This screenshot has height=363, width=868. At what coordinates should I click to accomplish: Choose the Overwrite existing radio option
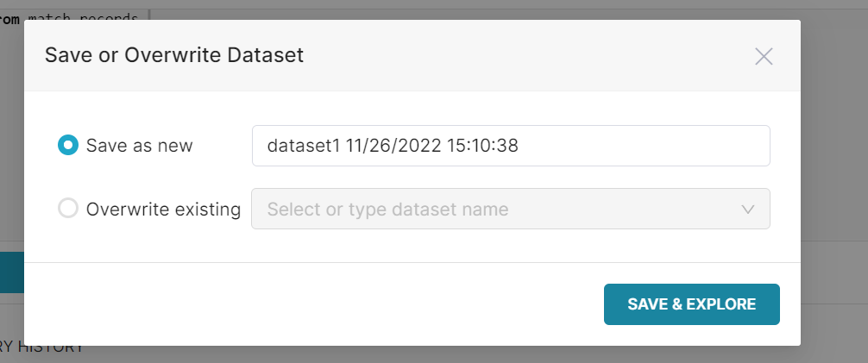click(x=67, y=209)
